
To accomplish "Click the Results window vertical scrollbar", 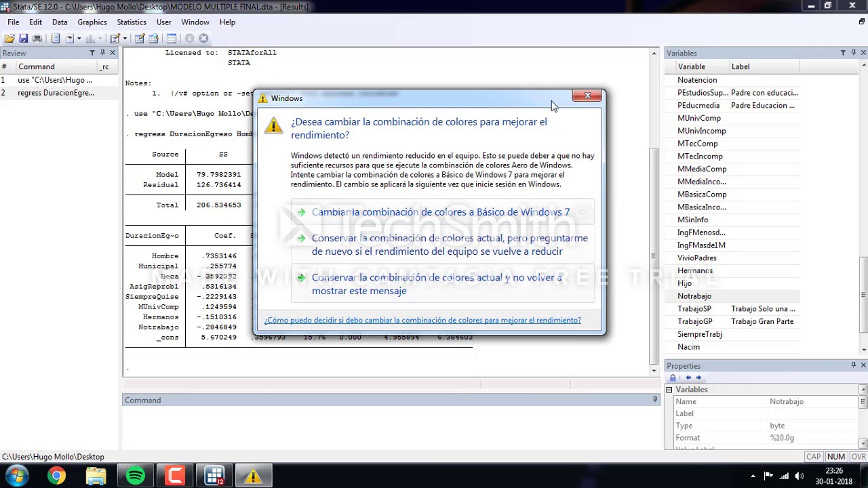I will pyautogui.click(x=654, y=211).
